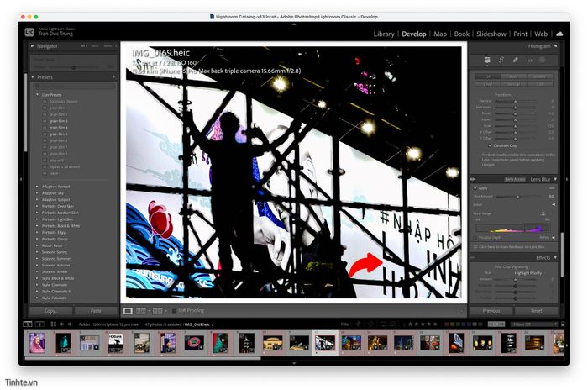
Task: Select the Adaptive: Portrait preset group
Action: tap(56, 187)
